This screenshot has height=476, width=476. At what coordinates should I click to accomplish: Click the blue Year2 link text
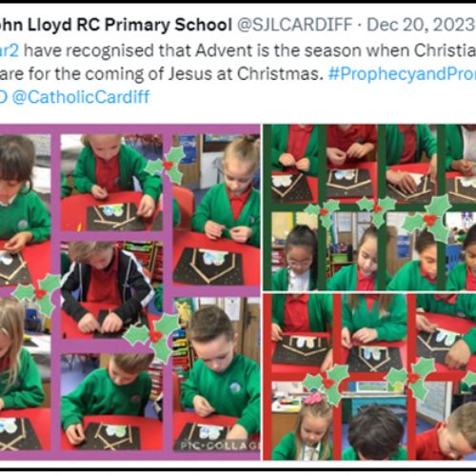9,50
